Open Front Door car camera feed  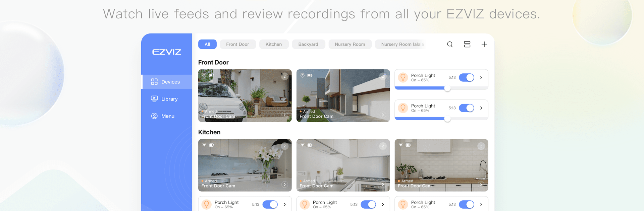tap(245, 95)
